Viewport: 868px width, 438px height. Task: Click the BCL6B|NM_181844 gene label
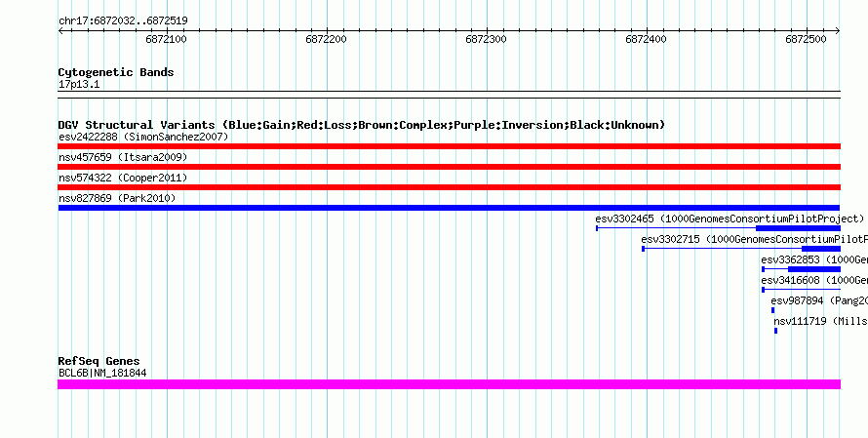point(102,373)
